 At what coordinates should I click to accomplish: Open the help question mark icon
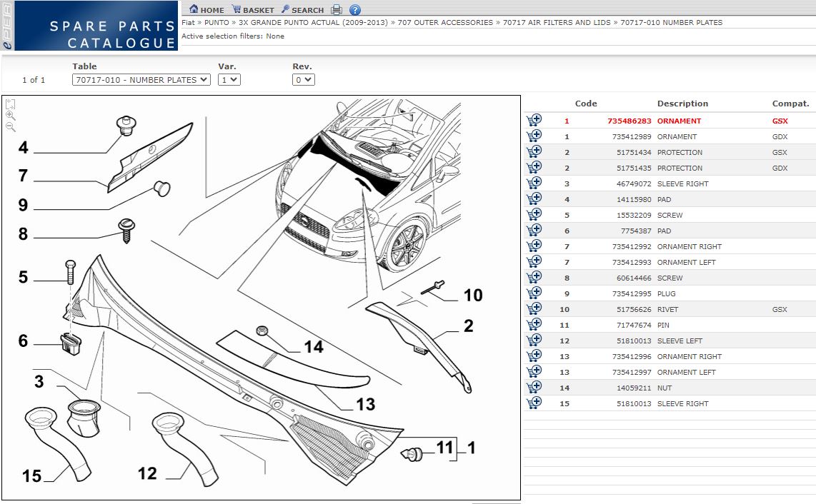355,9
